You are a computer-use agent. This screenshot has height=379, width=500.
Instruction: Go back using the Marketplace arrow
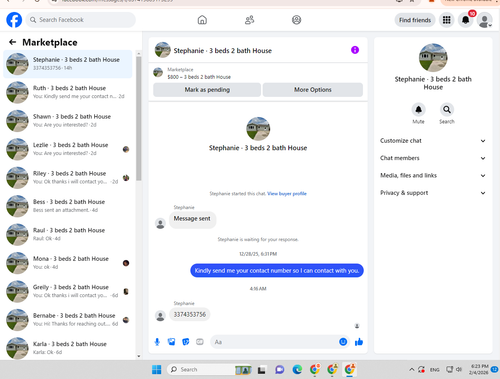click(13, 42)
